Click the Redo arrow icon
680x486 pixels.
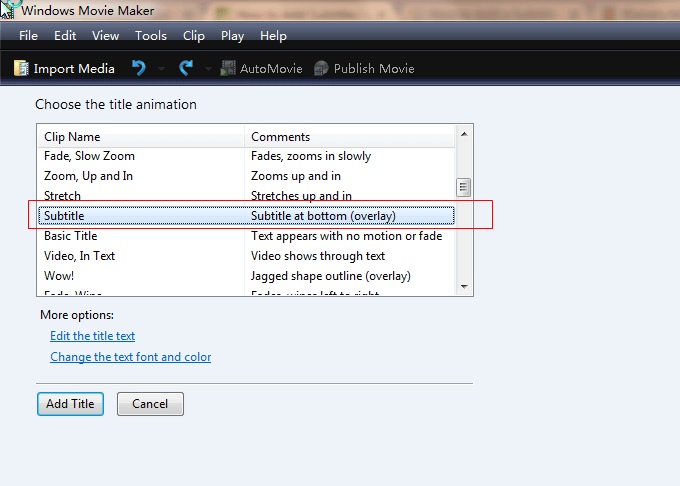tap(185, 68)
